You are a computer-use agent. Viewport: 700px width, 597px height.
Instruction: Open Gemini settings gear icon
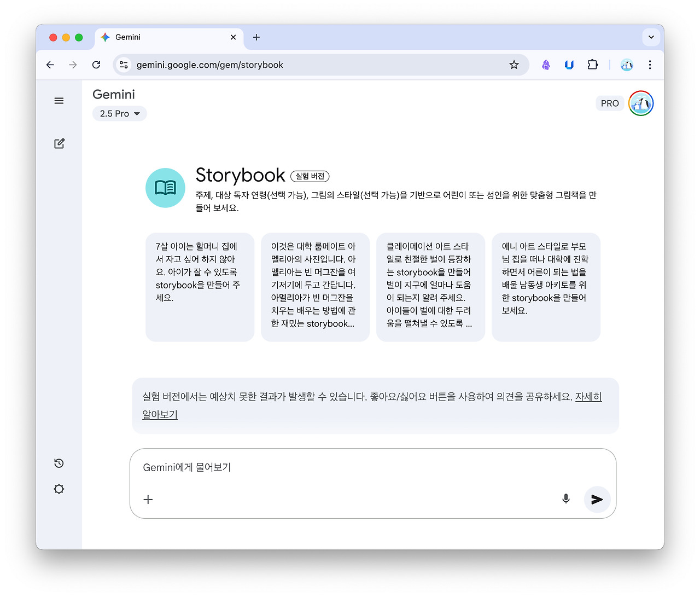(x=59, y=489)
